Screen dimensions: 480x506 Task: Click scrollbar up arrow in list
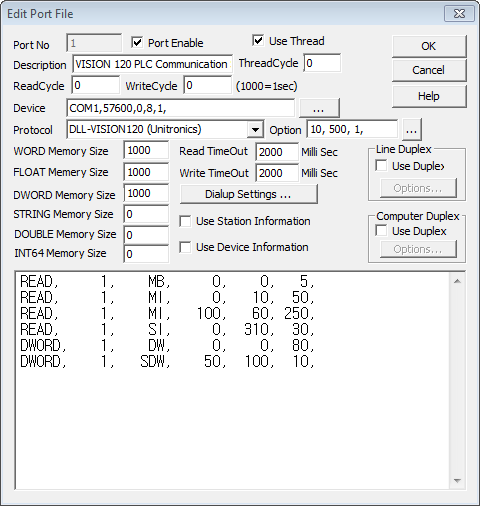tap(457, 281)
